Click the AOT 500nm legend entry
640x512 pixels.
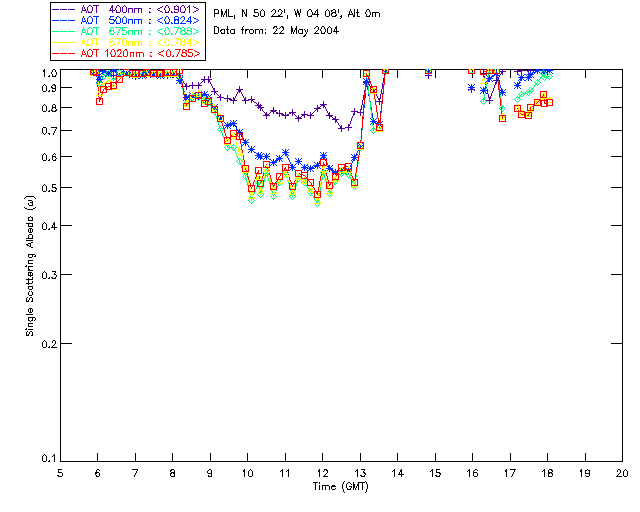coord(126,20)
